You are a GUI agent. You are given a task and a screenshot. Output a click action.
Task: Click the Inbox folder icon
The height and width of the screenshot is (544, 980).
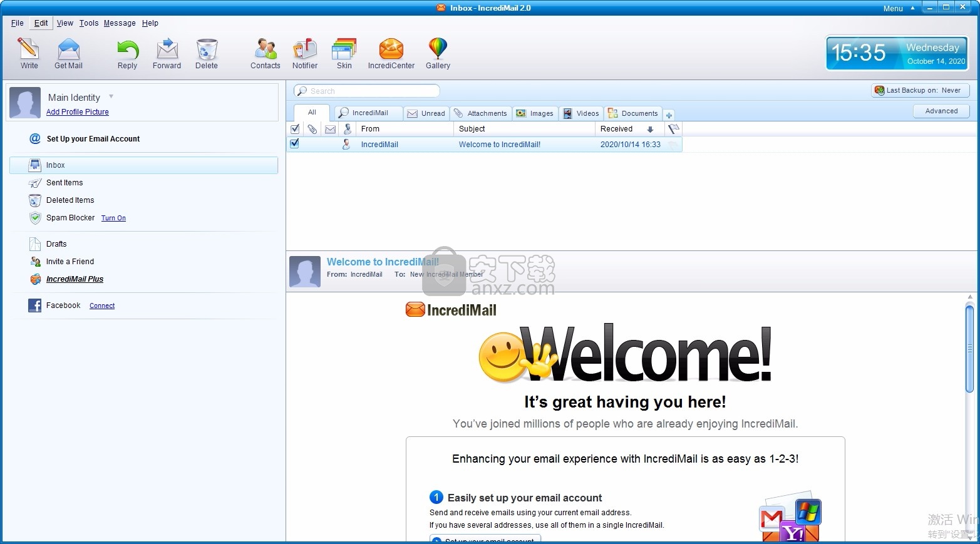click(x=35, y=165)
